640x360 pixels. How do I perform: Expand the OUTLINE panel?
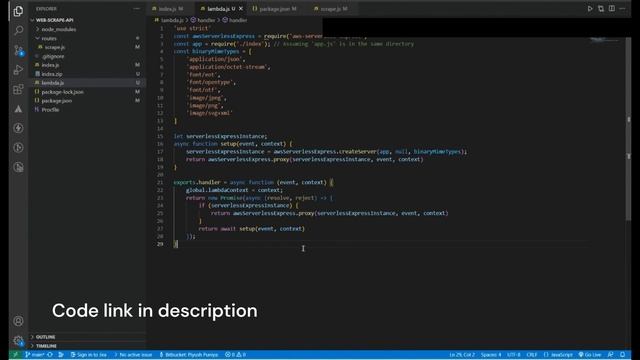pyautogui.click(x=45, y=337)
